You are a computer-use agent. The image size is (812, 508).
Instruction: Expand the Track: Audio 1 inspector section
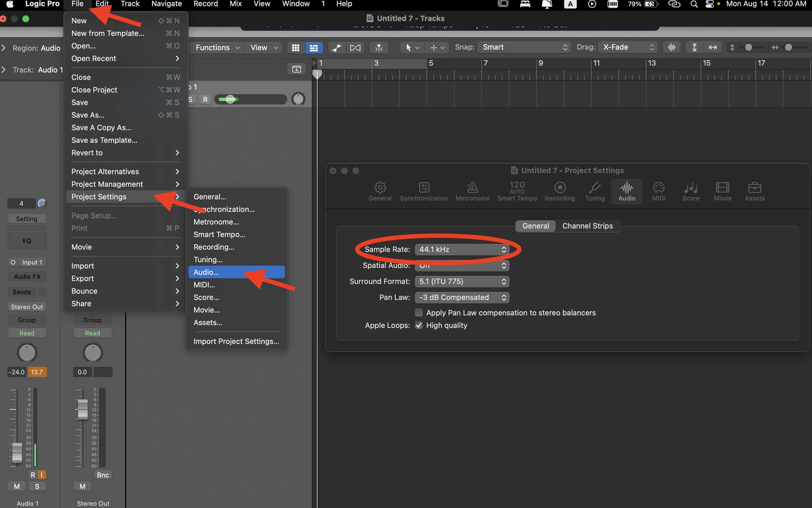coord(4,70)
